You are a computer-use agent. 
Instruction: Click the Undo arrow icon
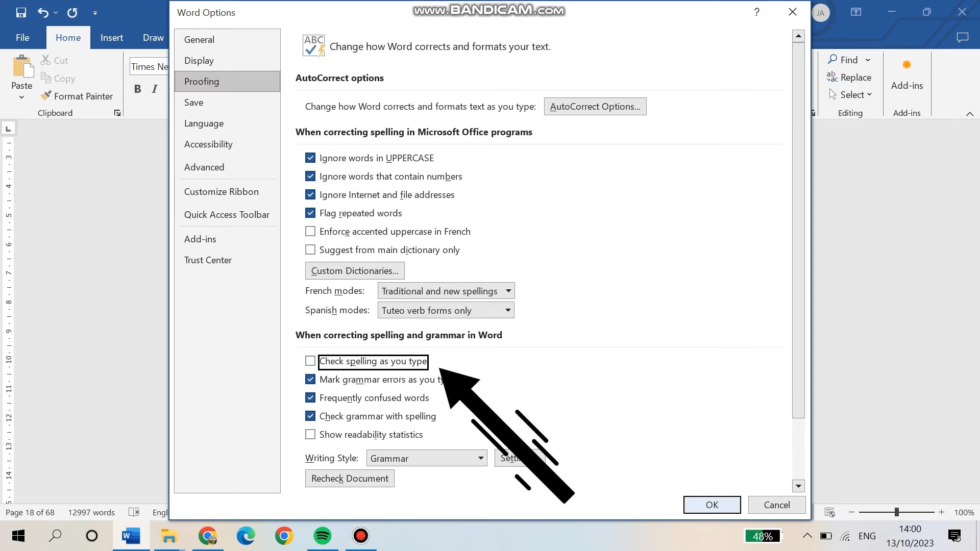[x=43, y=12]
